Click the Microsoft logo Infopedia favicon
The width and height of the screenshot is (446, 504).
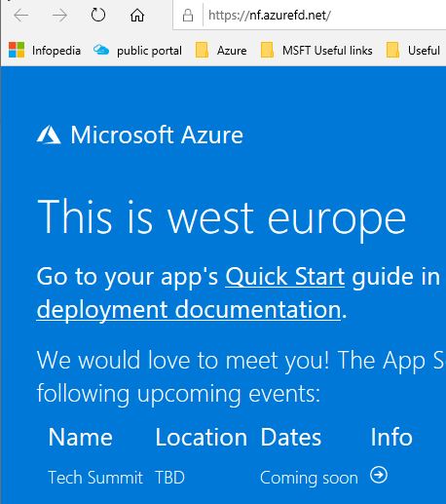(17, 50)
